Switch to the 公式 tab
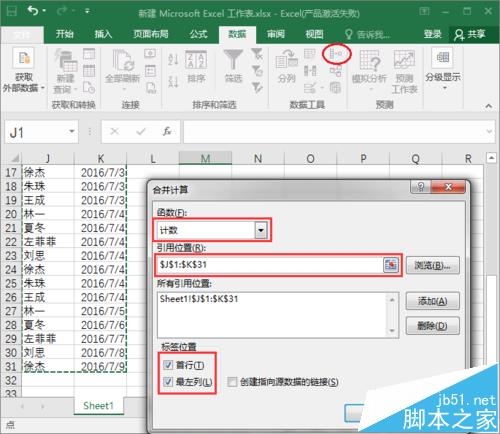Screen dimensions: 500x434 tap(198, 34)
